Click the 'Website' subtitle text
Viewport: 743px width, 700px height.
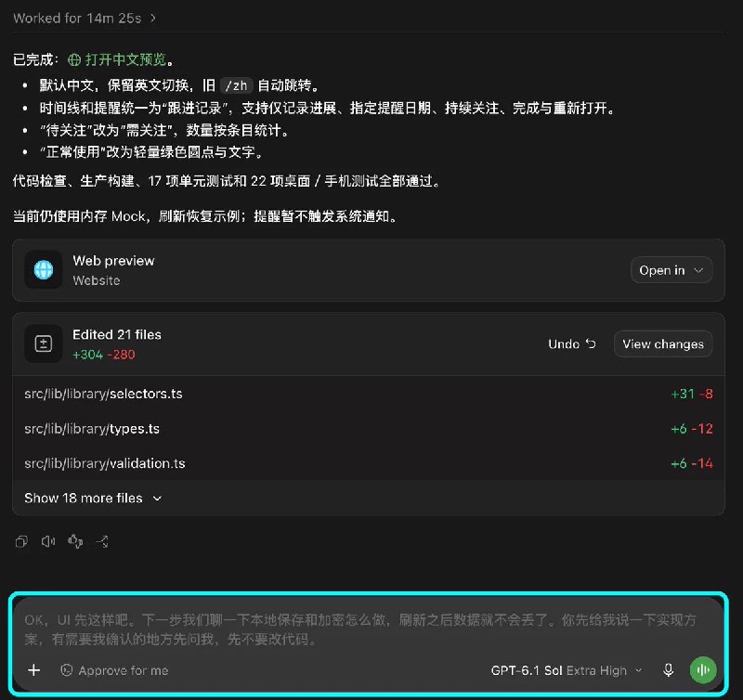point(97,281)
